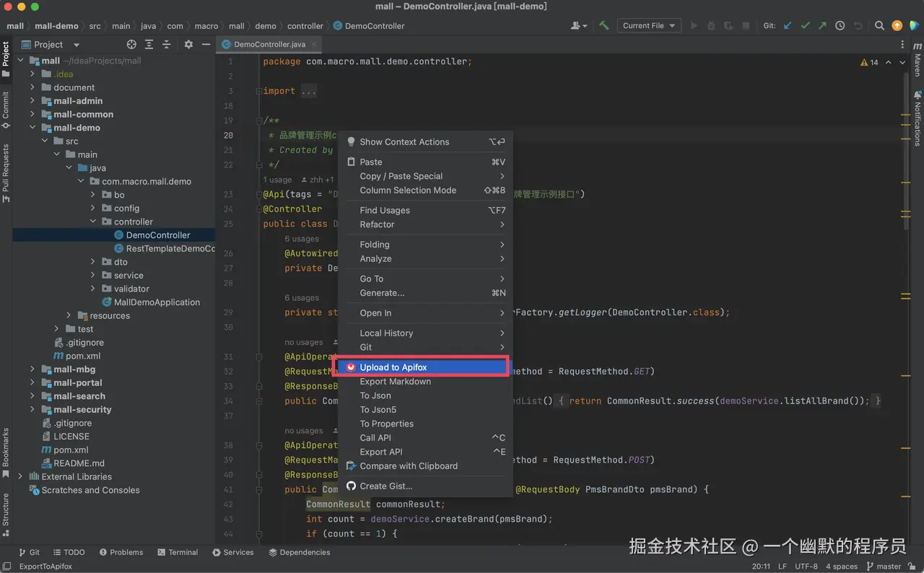Image resolution: width=924 pixels, height=573 pixels.
Task: Open Git tool window at bottom
Action: coord(29,552)
